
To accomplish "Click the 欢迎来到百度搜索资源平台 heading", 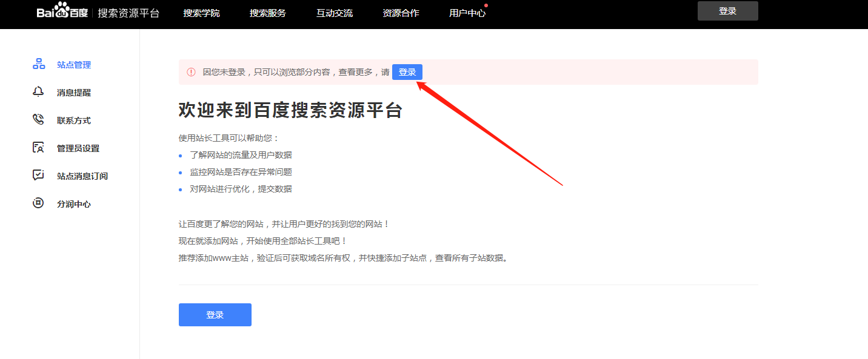I will pos(290,110).
